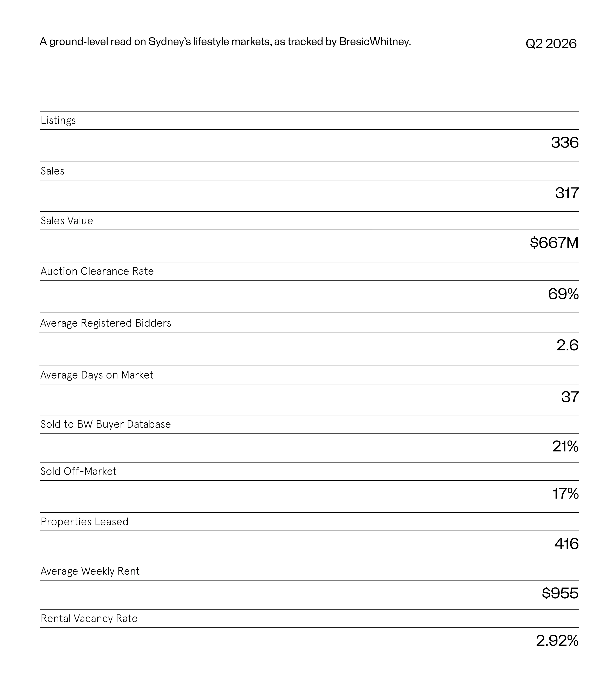The image size is (616, 693).
Task: Select the Sold to BW Buyer Database heading
Action: (106, 424)
